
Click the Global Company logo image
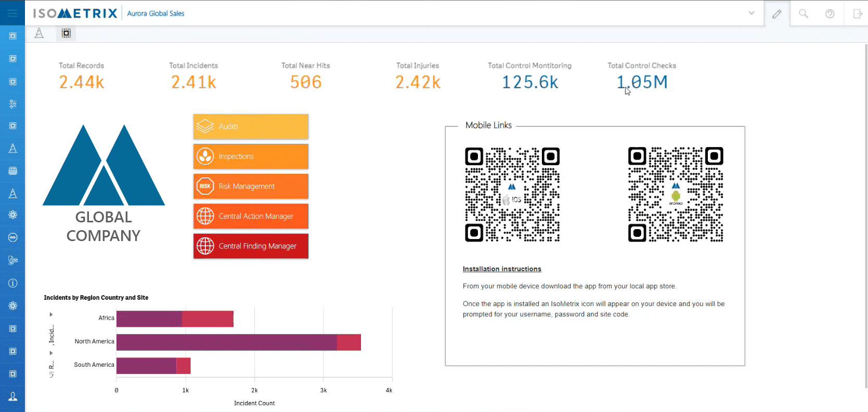pyautogui.click(x=103, y=183)
